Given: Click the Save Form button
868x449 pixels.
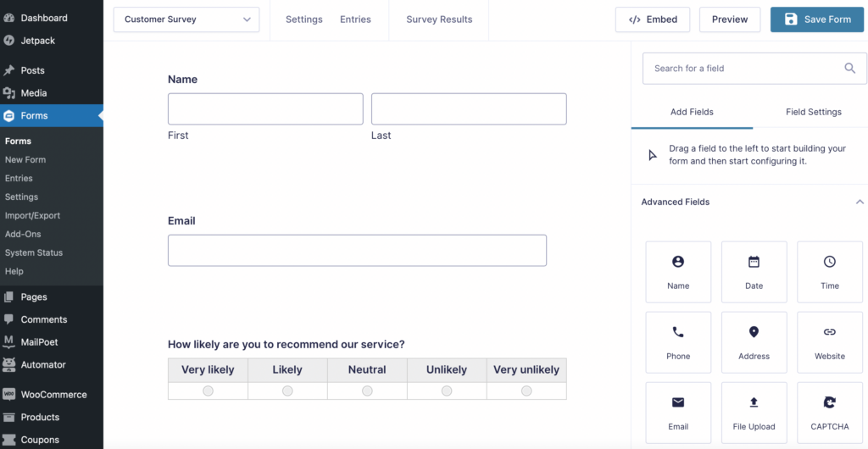Looking at the screenshot, I should point(816,19).
